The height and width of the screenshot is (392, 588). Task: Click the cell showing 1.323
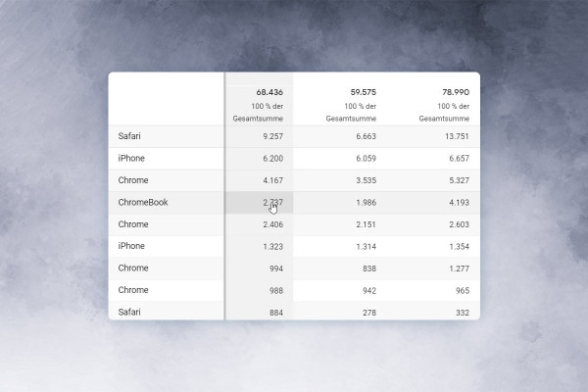pos(273,247)
